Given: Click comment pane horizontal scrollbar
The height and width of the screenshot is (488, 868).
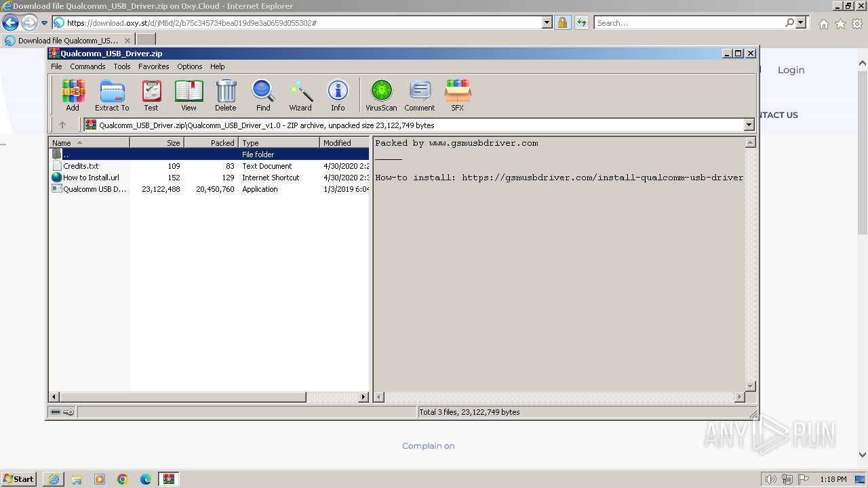Looking at the screenshot, I should click(559, 397).
